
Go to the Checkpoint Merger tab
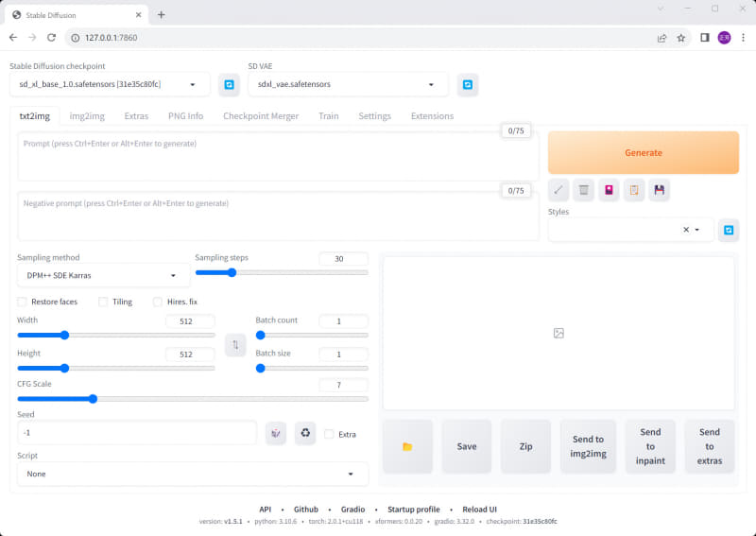click(261, 116)
